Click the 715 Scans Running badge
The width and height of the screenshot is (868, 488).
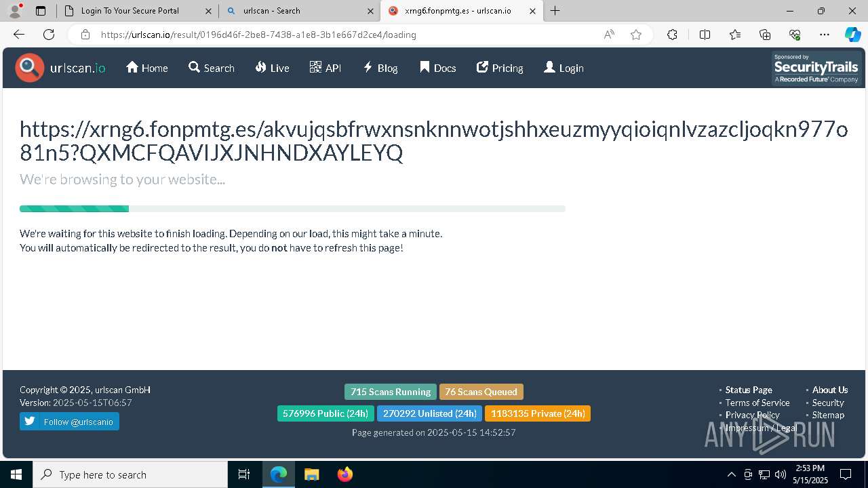[391, 392]
